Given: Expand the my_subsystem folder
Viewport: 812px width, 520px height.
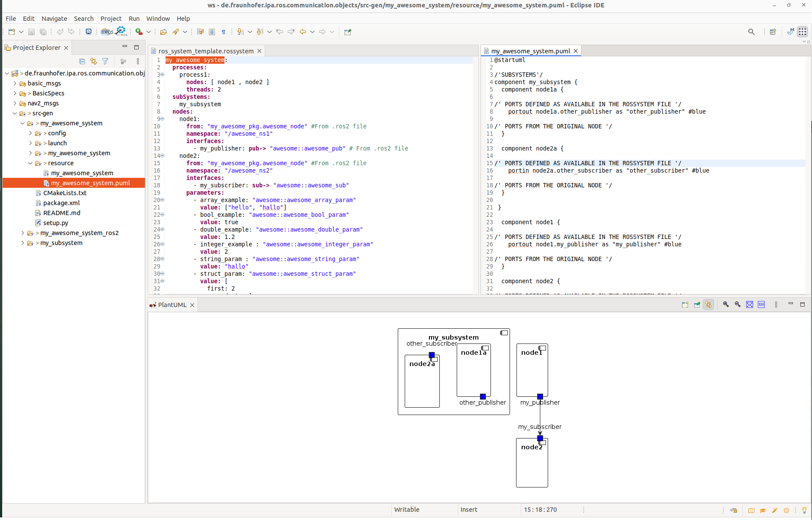Looking at the screenshot, I should (x=23, y=243).
